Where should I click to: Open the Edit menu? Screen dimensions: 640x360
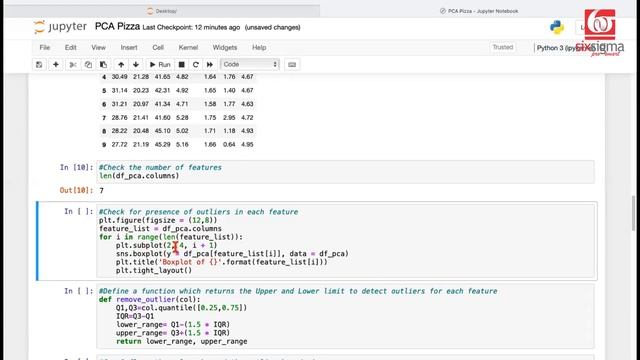tap(71, 47)
